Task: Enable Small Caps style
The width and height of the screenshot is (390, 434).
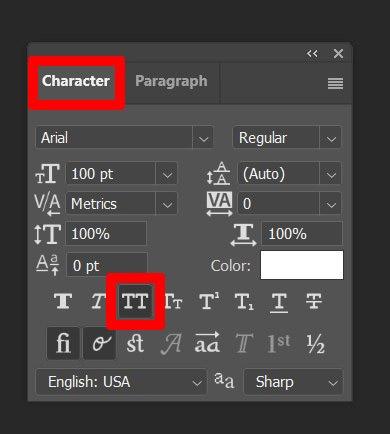Action: pos(174,302)
